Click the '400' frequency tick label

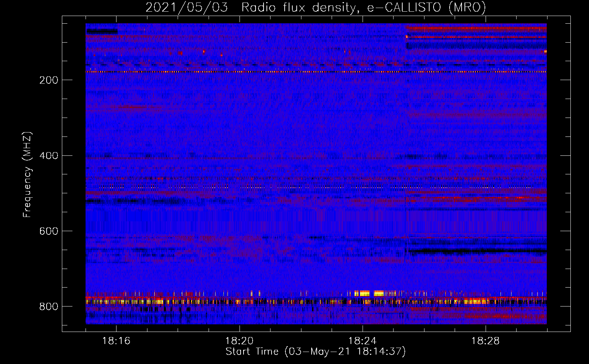coord(49,156)
